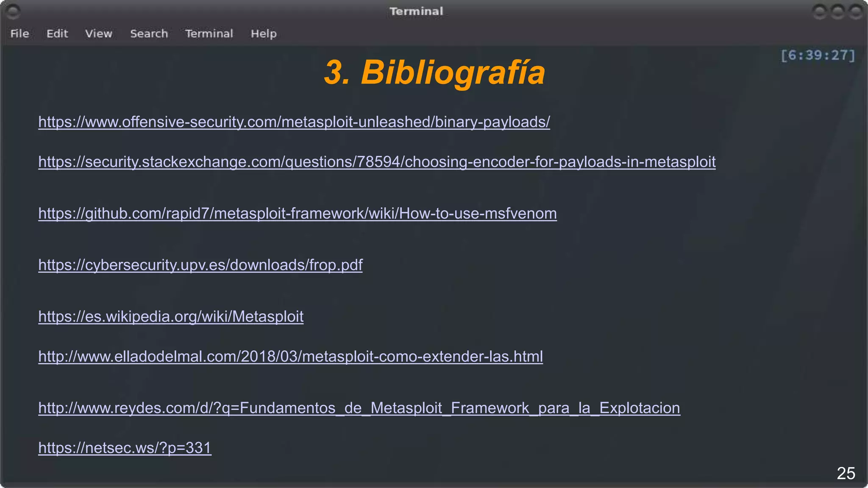Click the Terminal window title text
The image size is (868, 488).
[416, 11]
